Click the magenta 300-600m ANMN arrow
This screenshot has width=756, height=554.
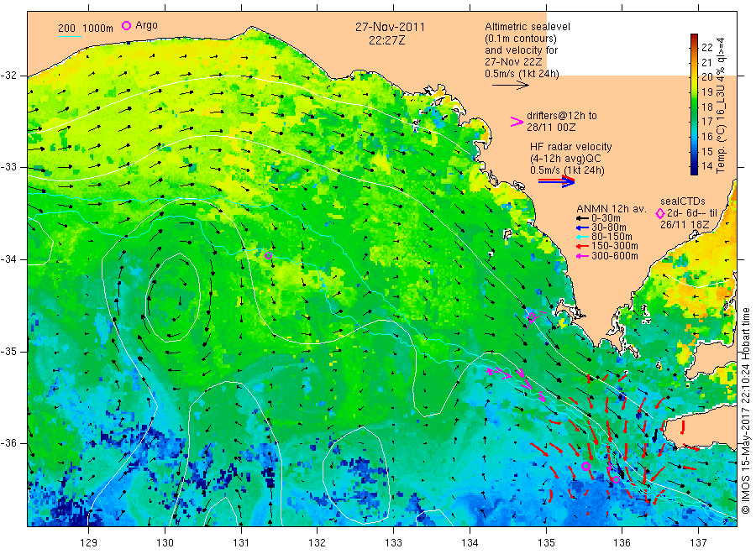583,256
